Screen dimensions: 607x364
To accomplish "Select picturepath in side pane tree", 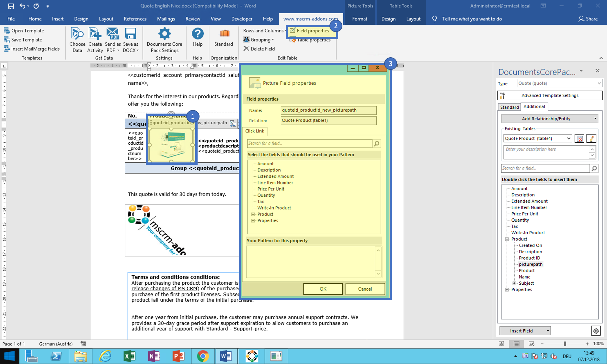I will [x=531, y=264].
